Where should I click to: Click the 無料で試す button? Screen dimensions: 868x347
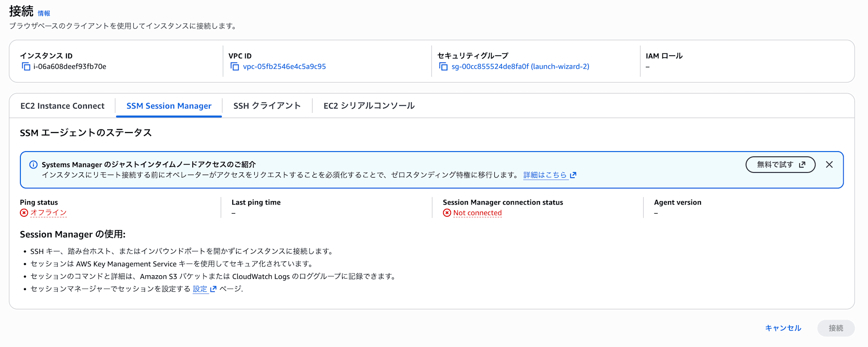coord(780,165)
